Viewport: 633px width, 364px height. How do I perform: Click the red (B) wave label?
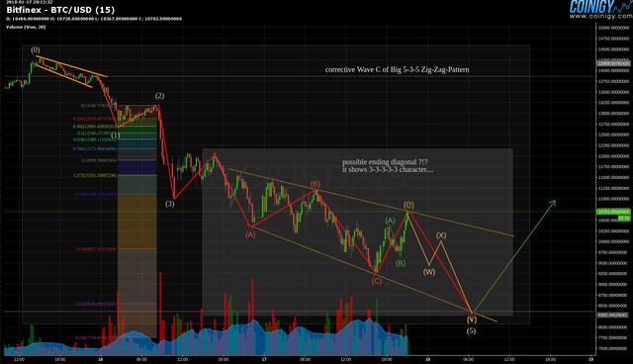(x=316, y=184)
